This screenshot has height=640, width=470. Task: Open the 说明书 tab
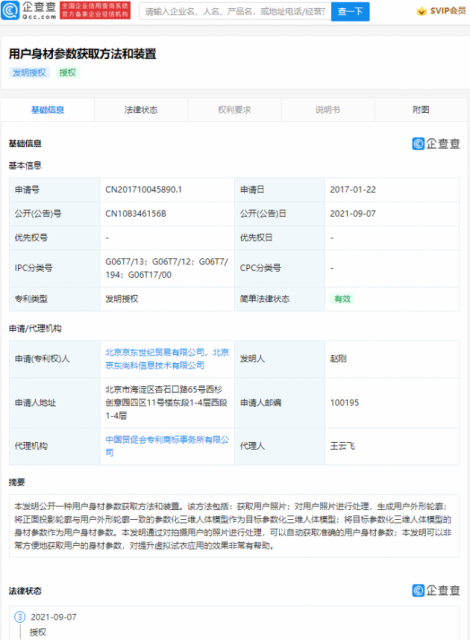point(328,110)
